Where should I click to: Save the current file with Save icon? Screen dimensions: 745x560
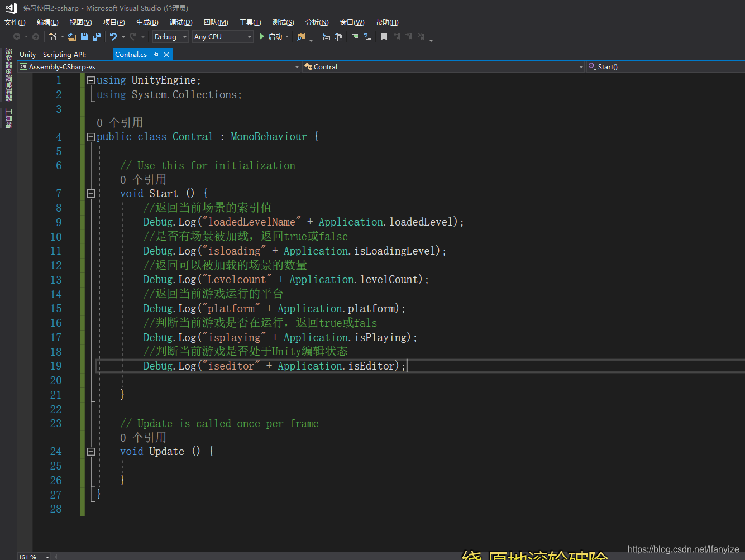(x=84, y=37)
